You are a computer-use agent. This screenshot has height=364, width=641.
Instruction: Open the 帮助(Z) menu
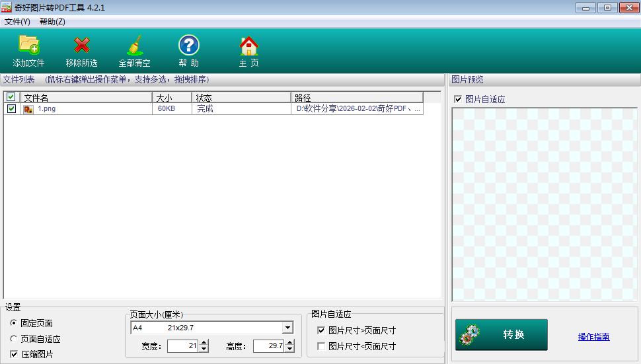pyautogui.click(x=52, y=22)
